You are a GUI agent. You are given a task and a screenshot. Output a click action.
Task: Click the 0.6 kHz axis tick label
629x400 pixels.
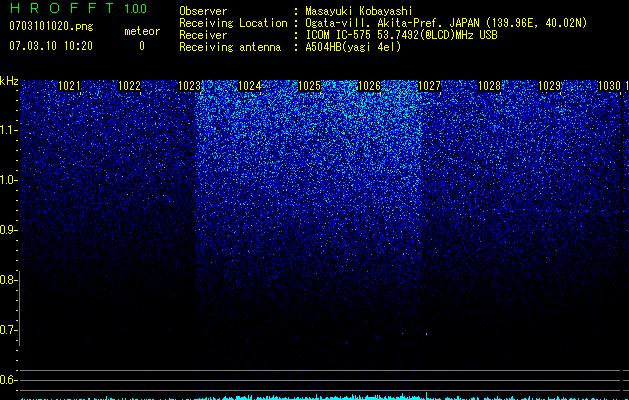point(8,380)
